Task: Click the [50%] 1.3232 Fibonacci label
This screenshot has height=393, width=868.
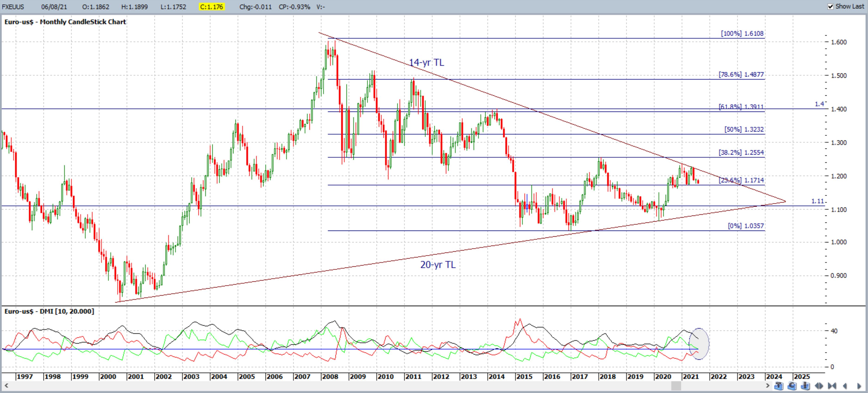Action: [744, 129]
